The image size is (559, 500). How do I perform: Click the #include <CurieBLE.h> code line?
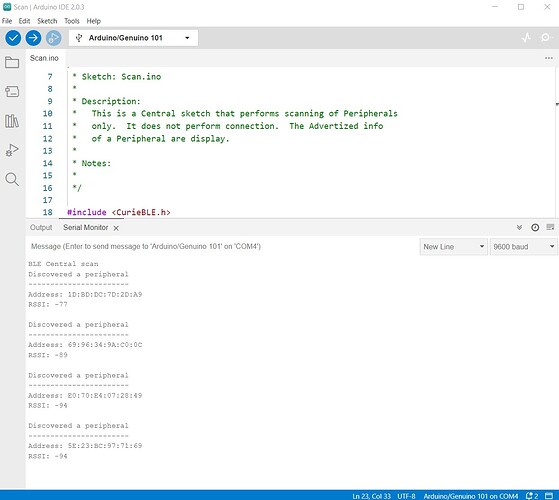pyautogui.click(x=119, y=212)
